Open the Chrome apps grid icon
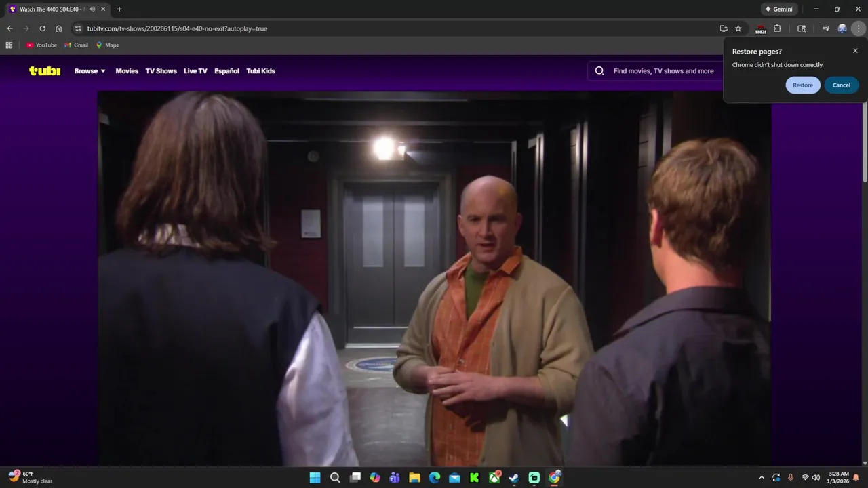This screenshot has width=868, height=488. coord(9,45)
